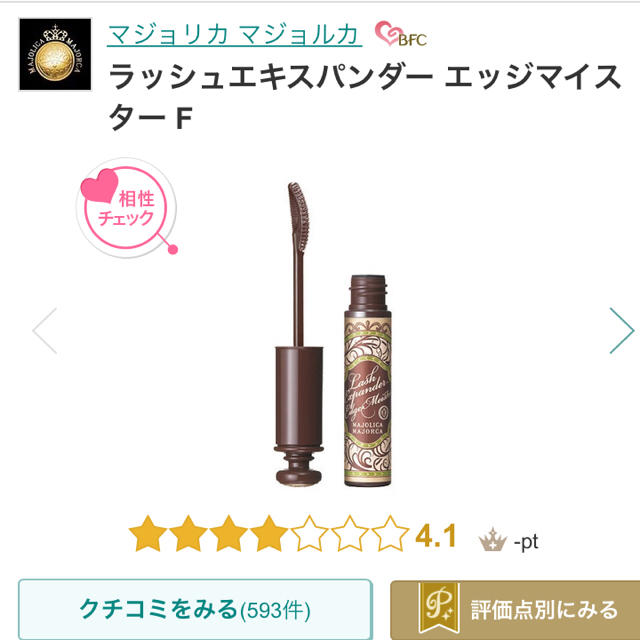Select the fourth gold rating star
The image size is (640, 640).
click(x=269, y=533)
